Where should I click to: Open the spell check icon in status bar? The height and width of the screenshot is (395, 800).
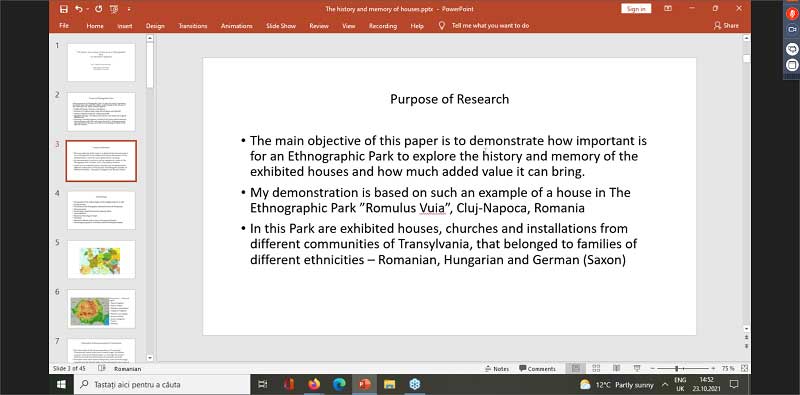[102, 368]
